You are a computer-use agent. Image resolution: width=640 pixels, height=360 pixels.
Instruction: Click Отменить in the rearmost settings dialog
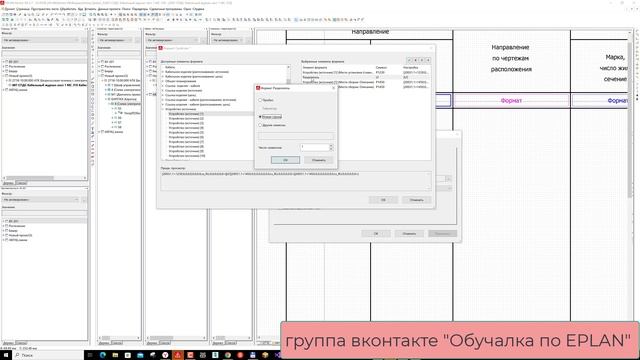[x=409, y=234]
